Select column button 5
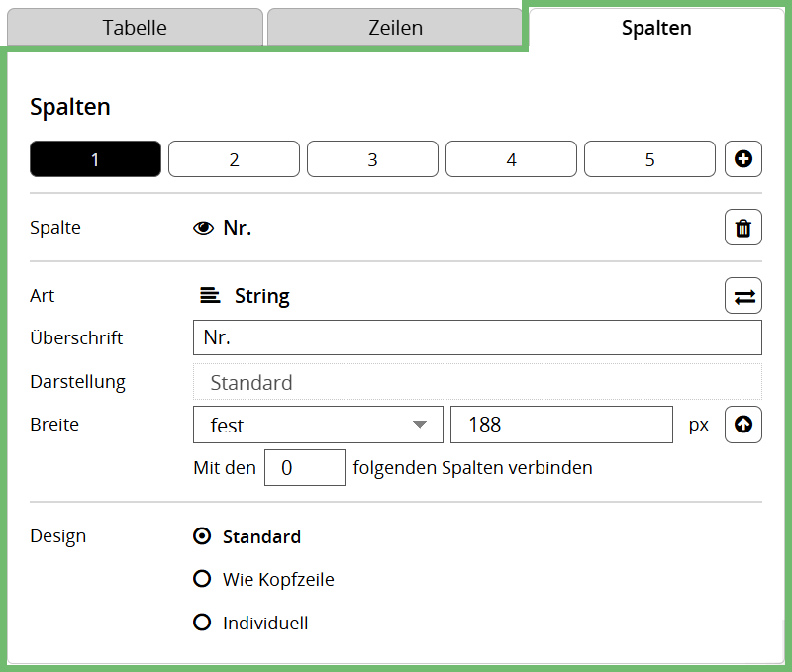This screenshot has width=792, height=672. click(649, 159)
